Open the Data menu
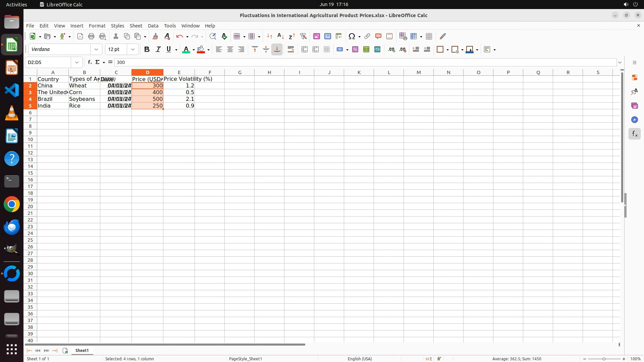This screenshot has width=644, height=362. coord(153,26)
